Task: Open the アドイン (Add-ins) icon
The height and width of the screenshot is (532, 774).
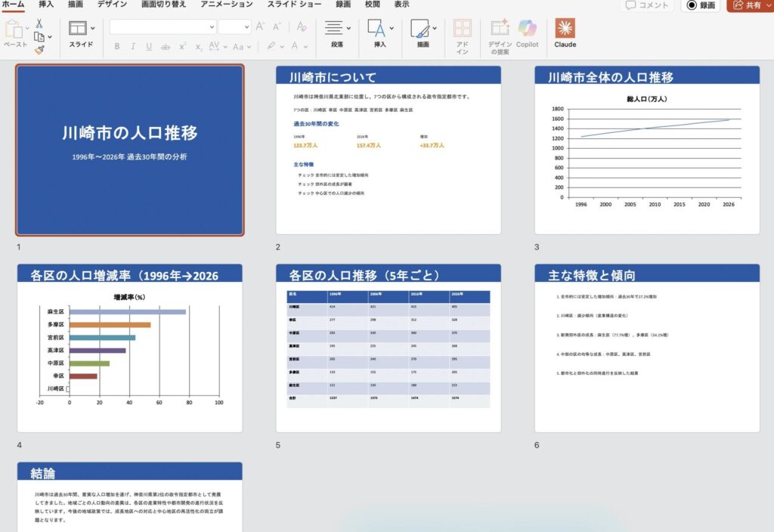Action: (463, 33)
